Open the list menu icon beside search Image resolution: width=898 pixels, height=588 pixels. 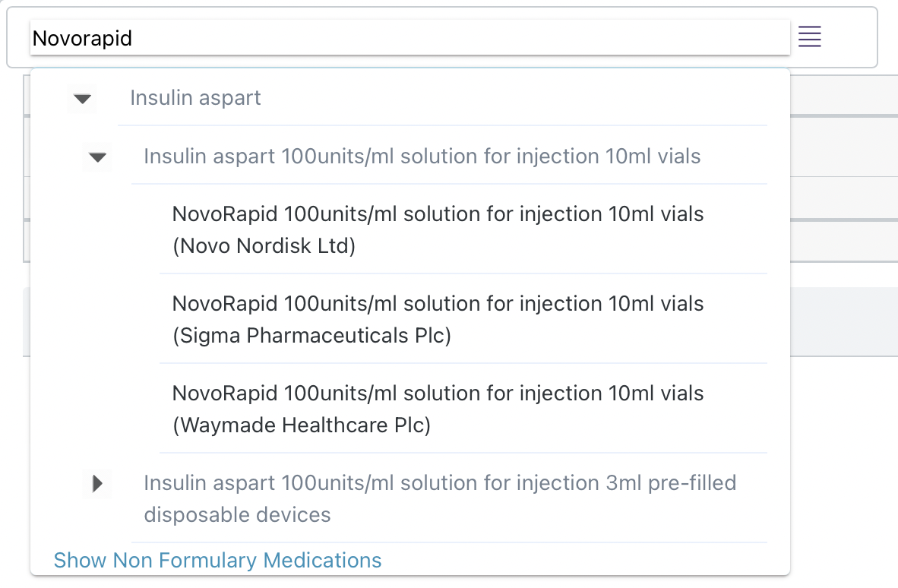tap(809, 36)
